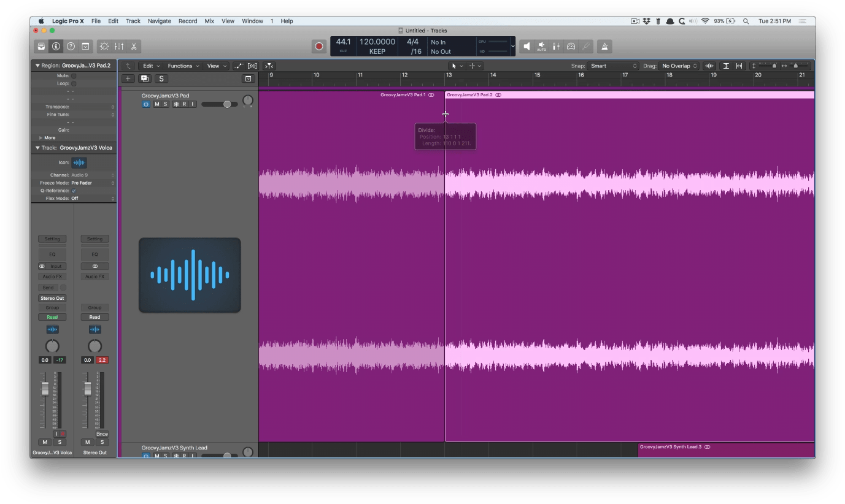Click green Read automation button
The height and width of the screenshot is (504, 845).
click(52, 317)
